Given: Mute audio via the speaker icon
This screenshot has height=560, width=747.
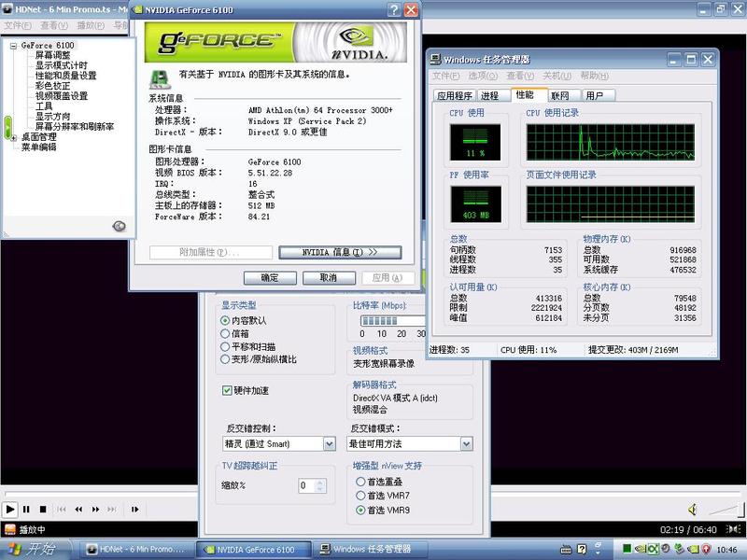Looking at the screenshot, I should (x=693, y=510).
